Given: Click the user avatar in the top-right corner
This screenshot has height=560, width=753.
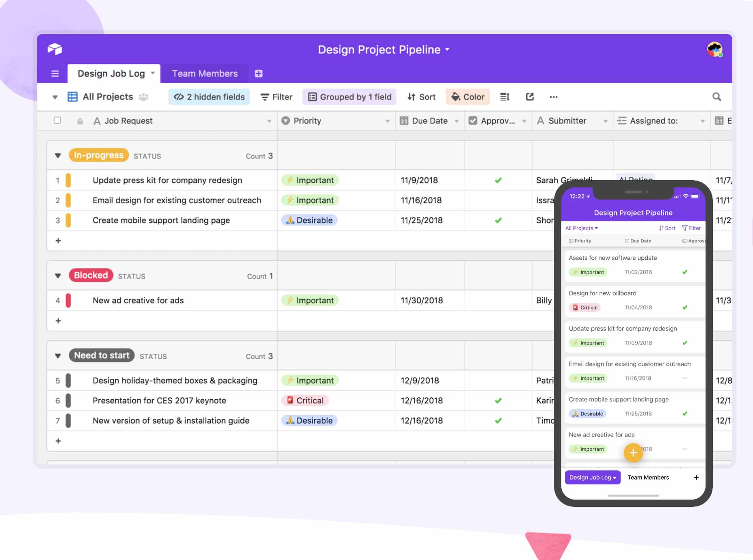Looking at the screenshot, I should click(x=714, y=50).
